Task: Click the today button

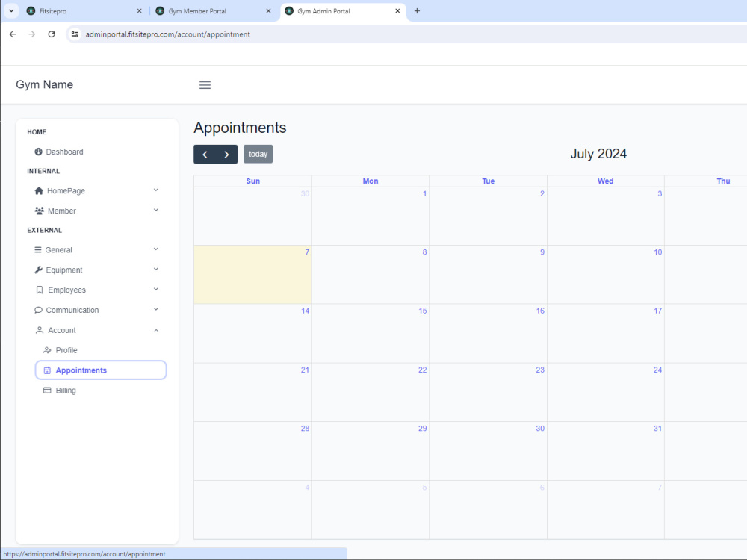Action: 258,155
